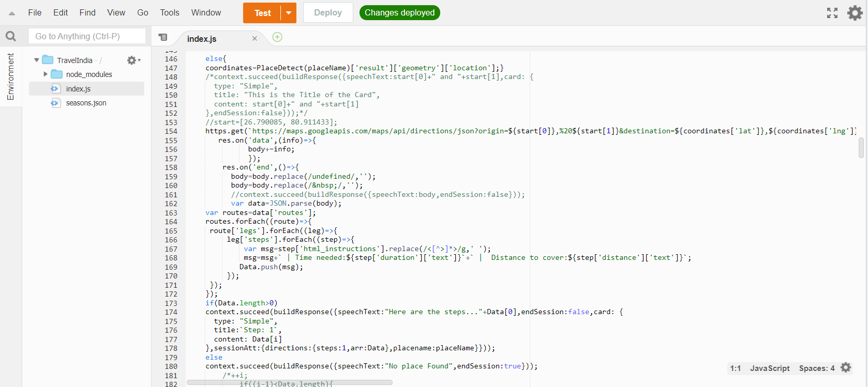Open the File menu

35,12
